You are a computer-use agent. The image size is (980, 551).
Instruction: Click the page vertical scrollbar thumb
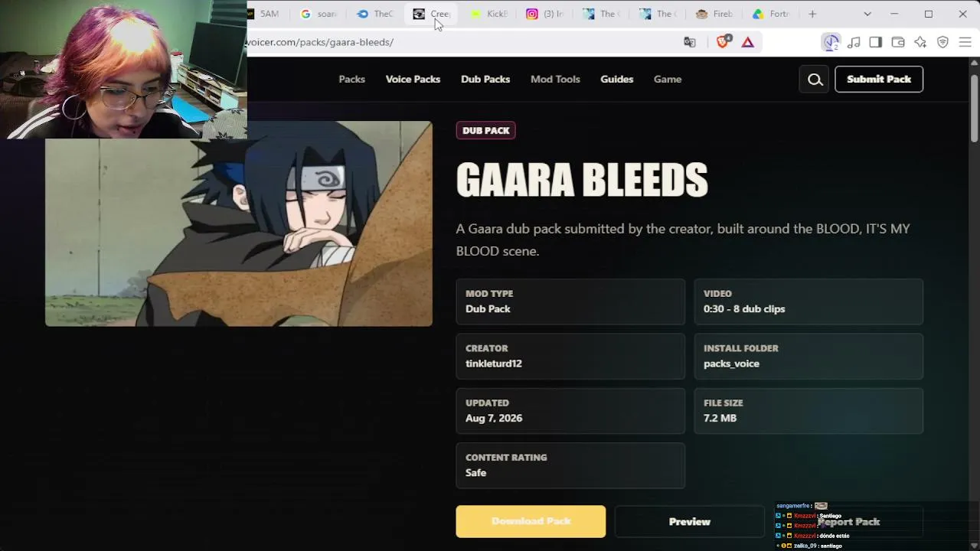974,107
